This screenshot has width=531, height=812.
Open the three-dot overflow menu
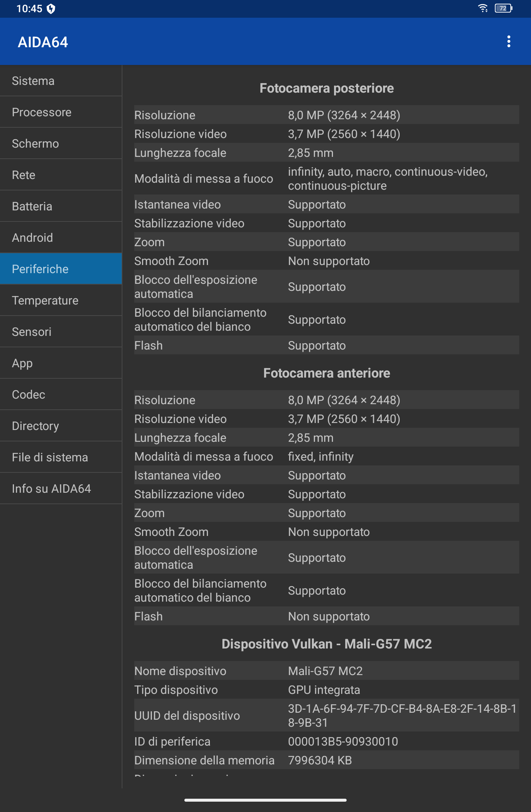509,42
